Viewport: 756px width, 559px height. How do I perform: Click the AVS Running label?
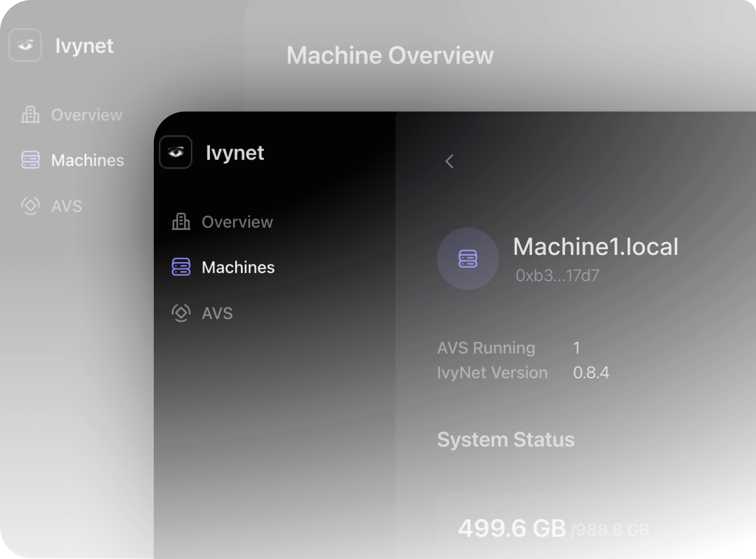pos(486,348)
